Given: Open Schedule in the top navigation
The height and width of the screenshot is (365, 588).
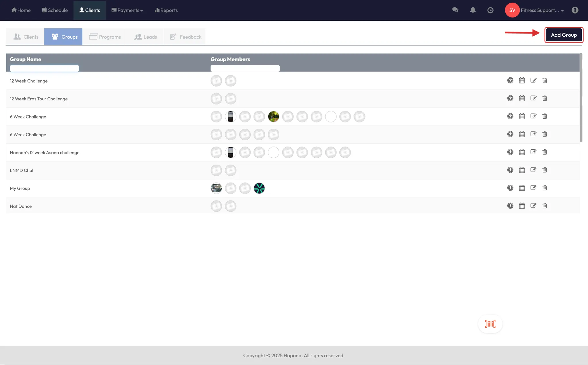Looking at the screenshot, I should (55, 10).
